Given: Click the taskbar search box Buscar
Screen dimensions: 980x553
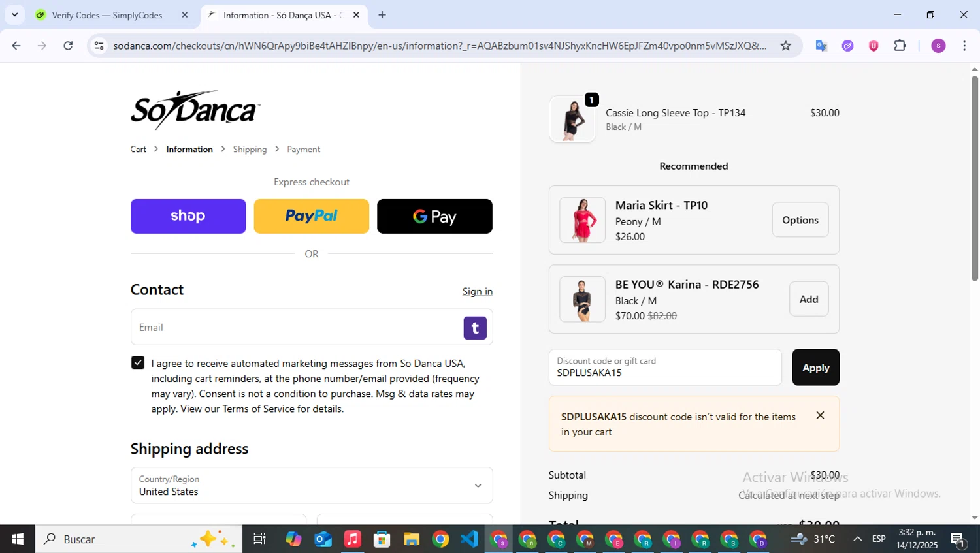Looking at the screenshot, I should [x=139, y=539].
